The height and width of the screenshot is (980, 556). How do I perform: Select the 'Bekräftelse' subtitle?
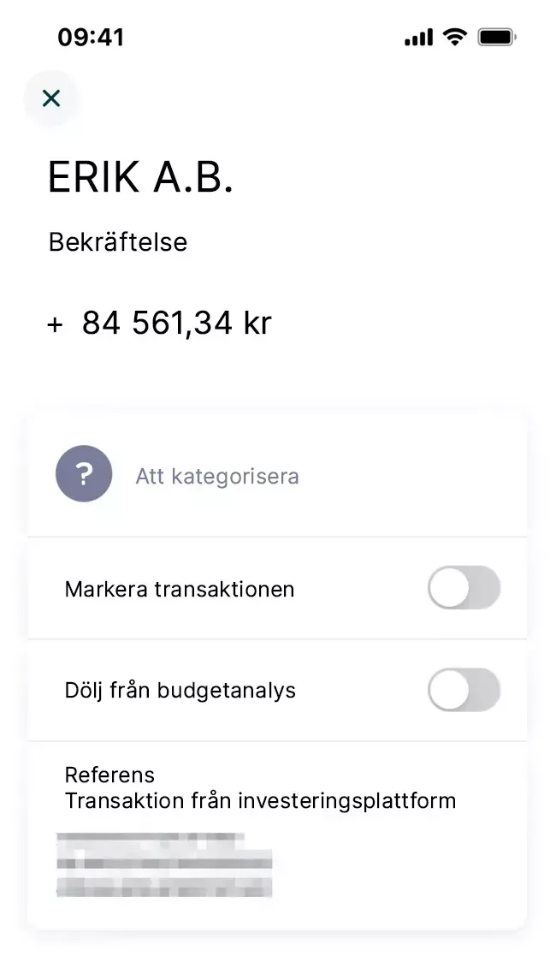tap(118, 242)
